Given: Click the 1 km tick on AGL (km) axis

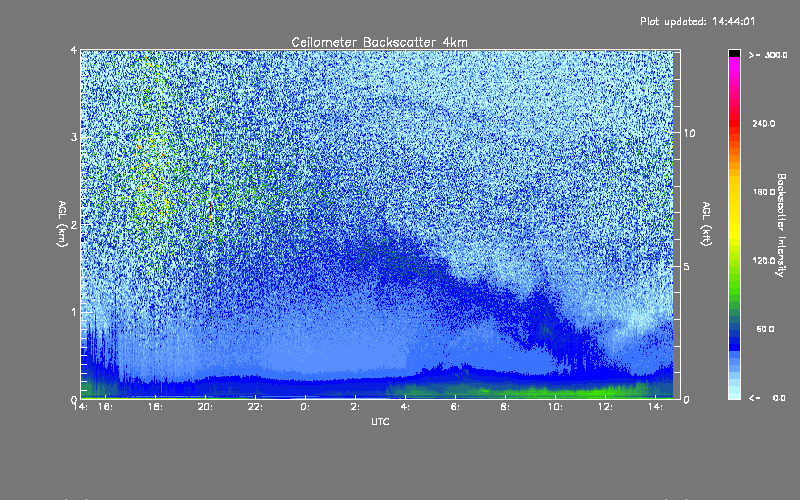Looking at the screenshot, I should pyautogui.click(x=74, y=312).
